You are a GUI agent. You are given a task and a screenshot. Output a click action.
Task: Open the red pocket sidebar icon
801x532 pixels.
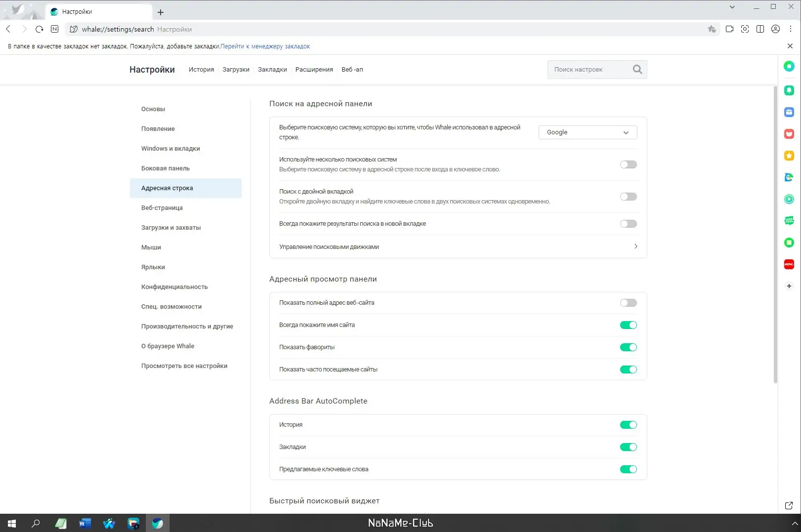(789, 134)
